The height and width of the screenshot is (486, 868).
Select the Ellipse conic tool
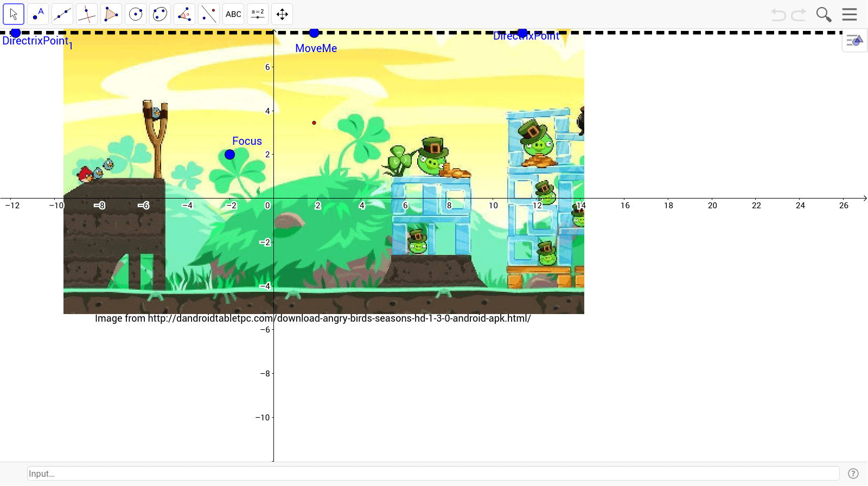[160, 14]
